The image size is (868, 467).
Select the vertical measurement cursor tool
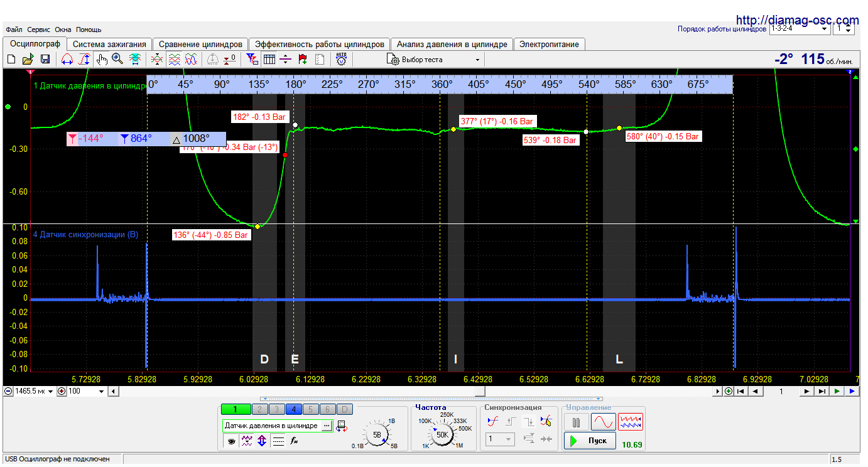pyautogui.click(x=84, y=60)
